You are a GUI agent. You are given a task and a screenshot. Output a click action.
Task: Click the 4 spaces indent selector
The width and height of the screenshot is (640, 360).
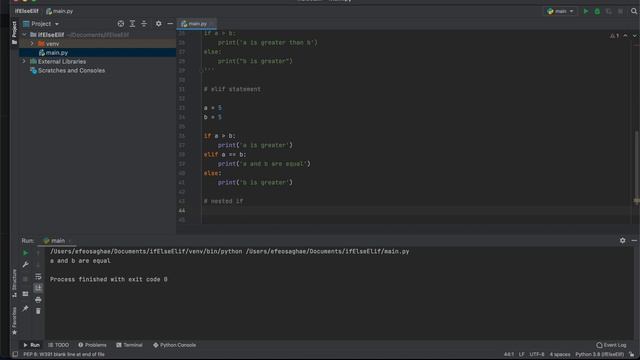(x=560, y=354)
